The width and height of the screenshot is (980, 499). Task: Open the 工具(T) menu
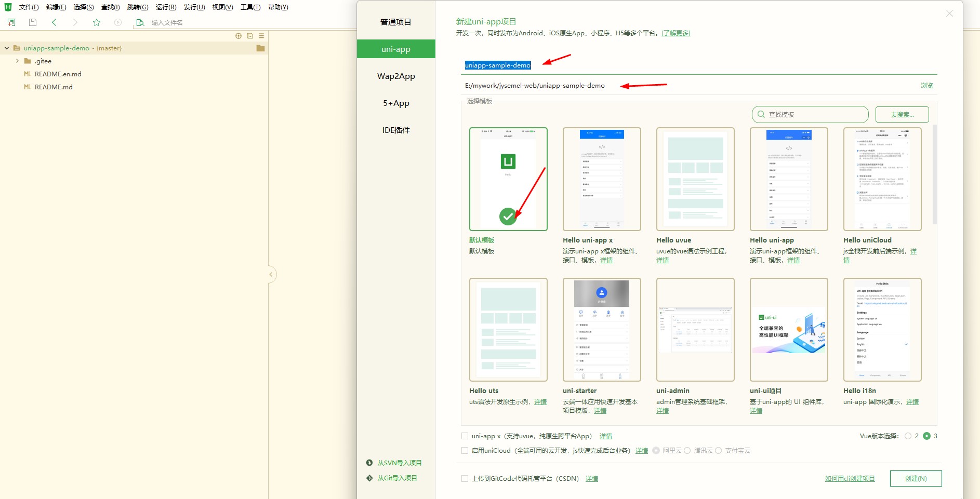(250, 7)
